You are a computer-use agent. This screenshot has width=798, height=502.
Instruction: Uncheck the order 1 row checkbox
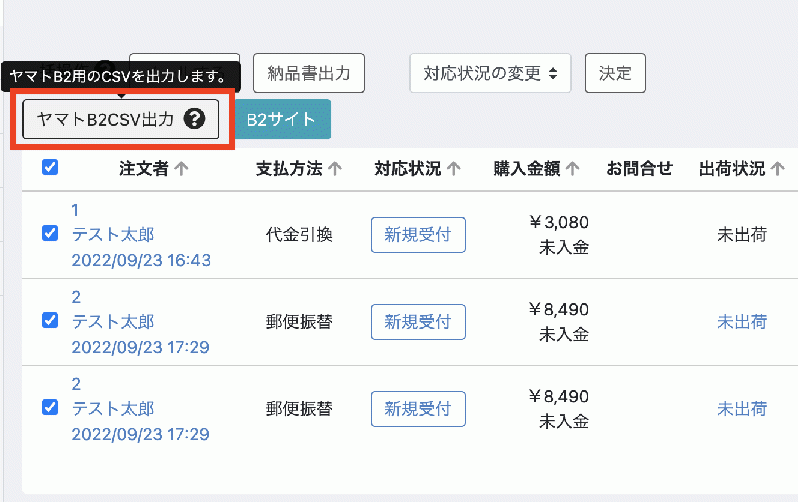click(x=50, y=234)
